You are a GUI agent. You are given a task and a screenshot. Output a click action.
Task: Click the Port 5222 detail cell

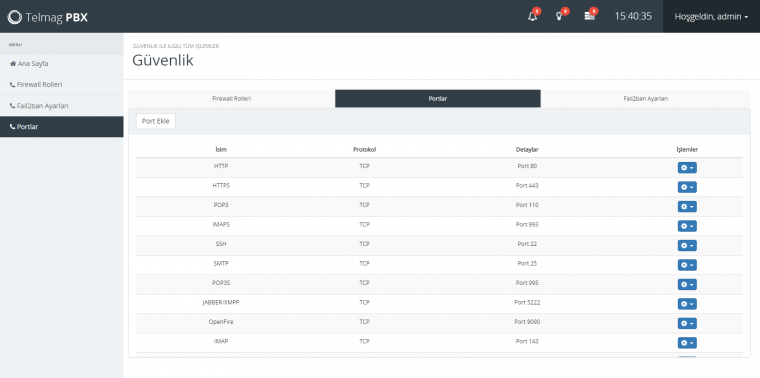pyautogui.click(x=527, y=302)
